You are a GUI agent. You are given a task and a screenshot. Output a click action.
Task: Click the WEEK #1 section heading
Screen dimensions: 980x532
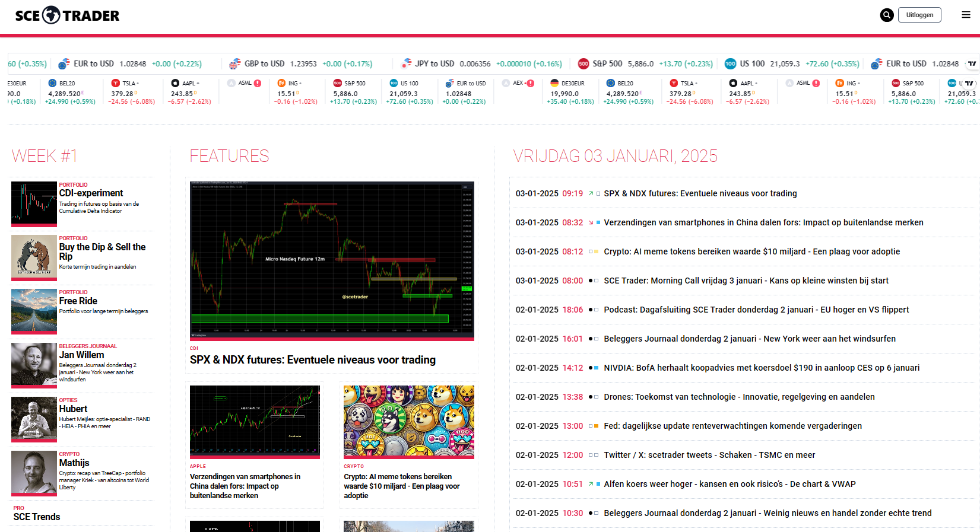point(45,156)
